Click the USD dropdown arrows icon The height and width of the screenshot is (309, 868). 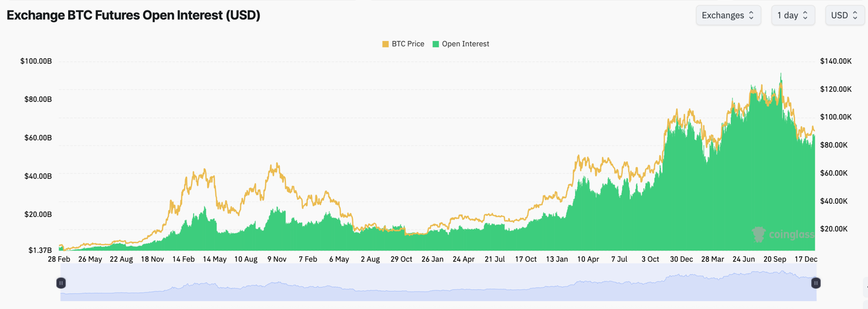[855, 16]
